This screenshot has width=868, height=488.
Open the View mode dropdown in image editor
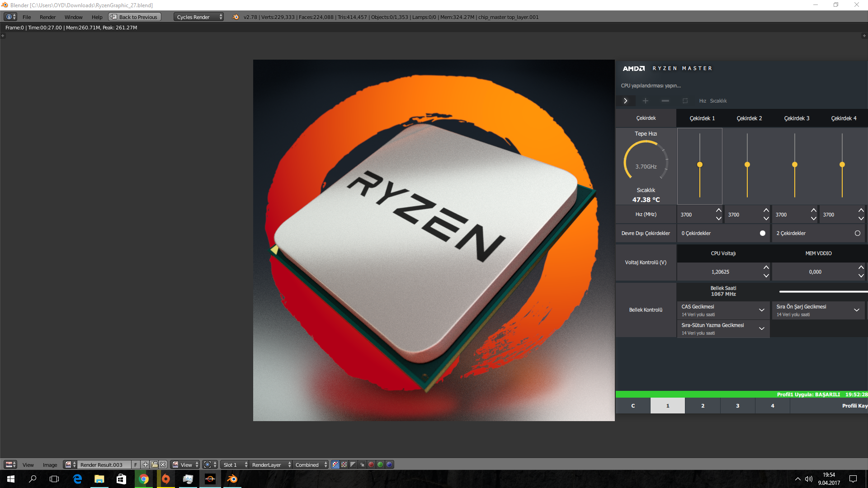(185, 465)
